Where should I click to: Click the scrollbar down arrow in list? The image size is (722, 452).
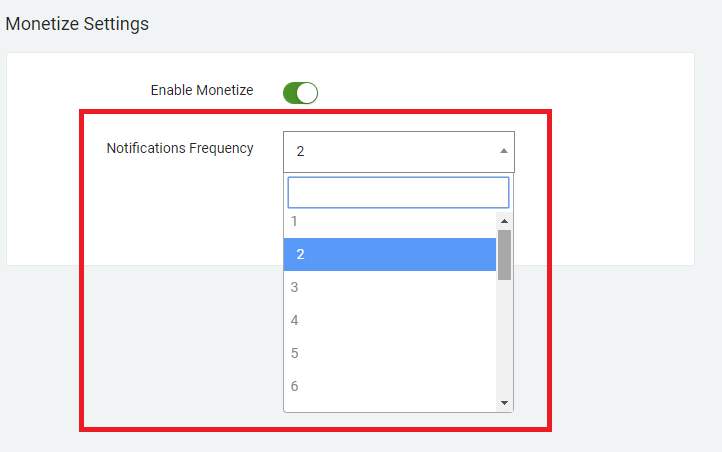504,403
